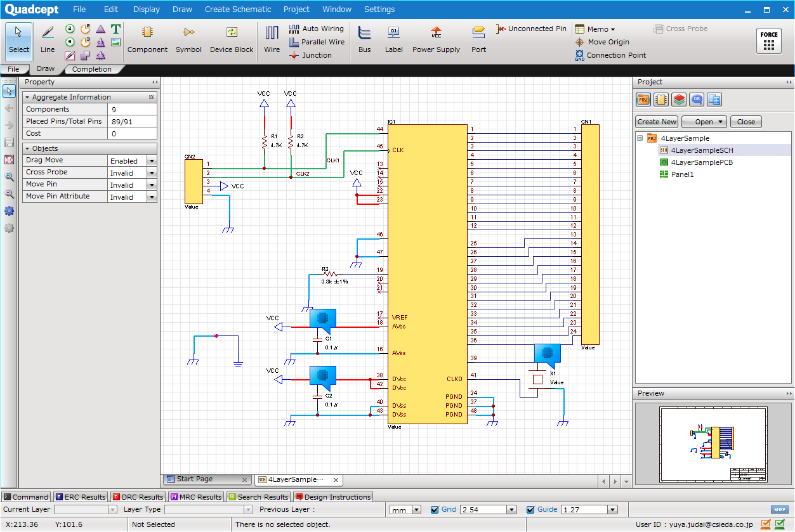Toggle the SNAP indicator in status bar

pos(780,510)
